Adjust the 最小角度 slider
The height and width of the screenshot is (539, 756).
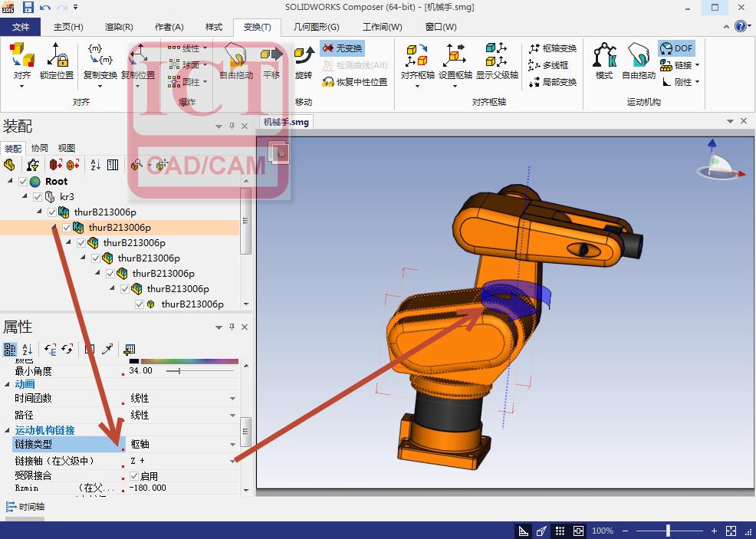tap(179, 371)
